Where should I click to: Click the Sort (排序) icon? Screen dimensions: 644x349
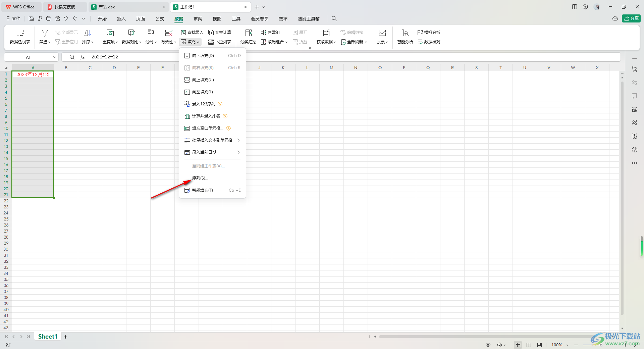88,33
